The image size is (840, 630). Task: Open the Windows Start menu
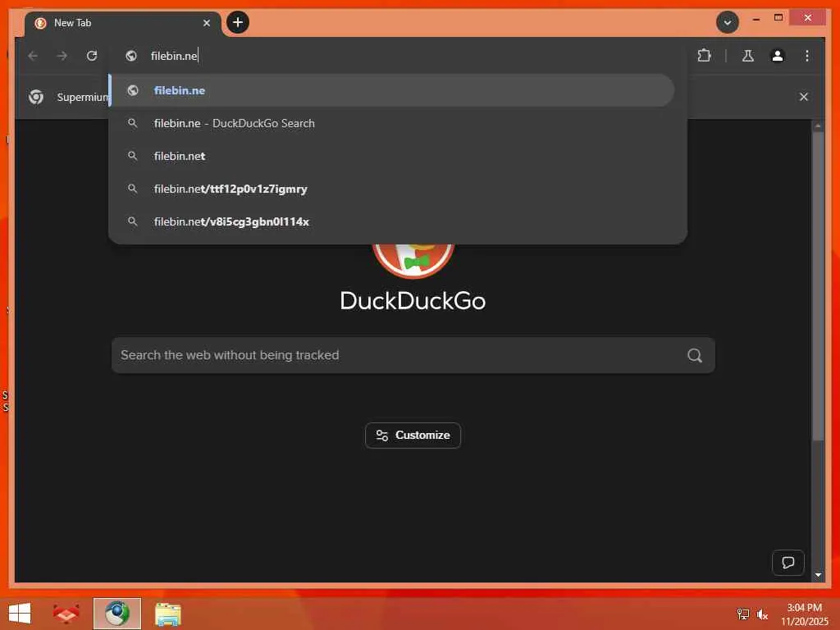point(20,614)
